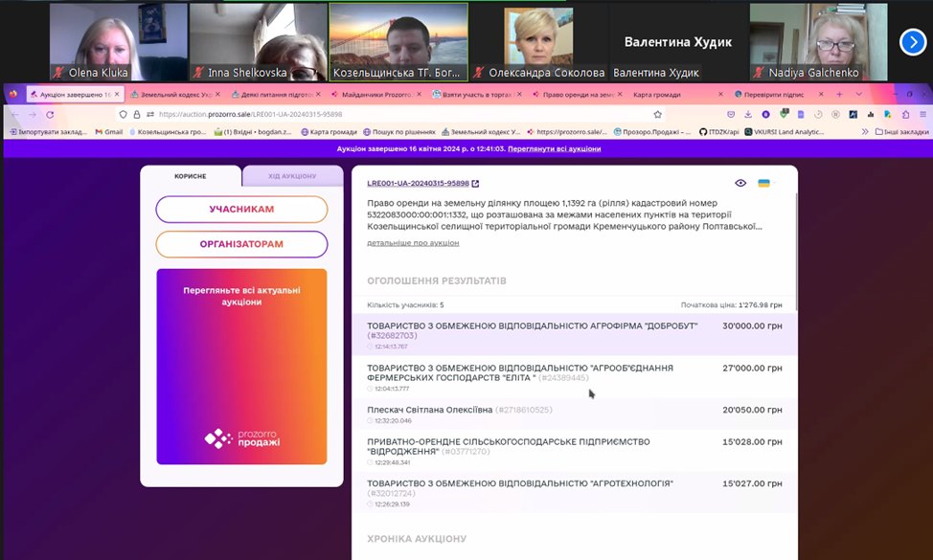Click the tracking protection shield in address bar
Image resolution: width=933 pixels, height=560 pixels.
124,115
